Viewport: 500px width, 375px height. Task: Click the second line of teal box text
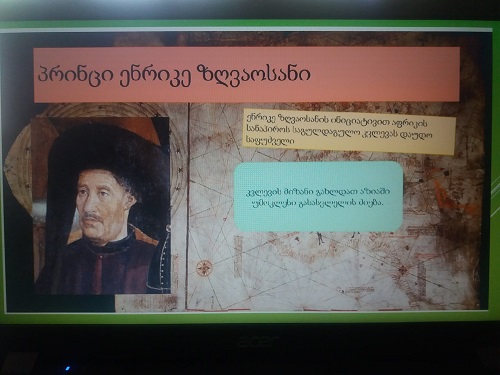[318, 203]
